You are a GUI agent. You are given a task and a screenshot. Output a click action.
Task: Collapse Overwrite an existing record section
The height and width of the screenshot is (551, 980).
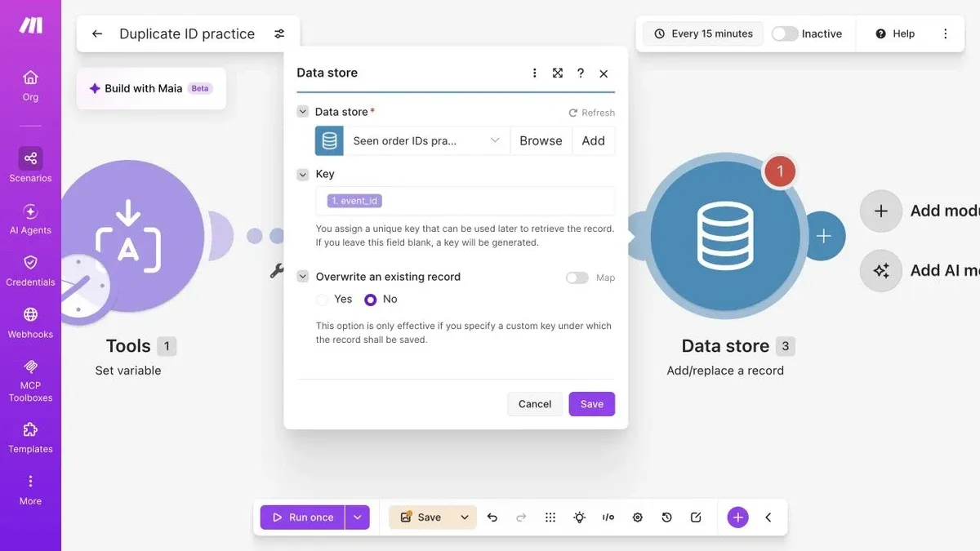click(303, 277)
